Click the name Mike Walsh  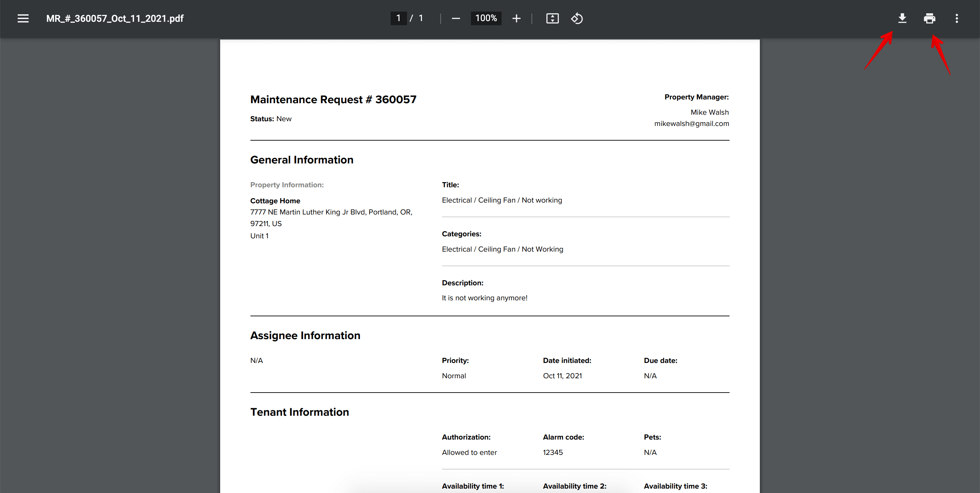click(709, 112)
